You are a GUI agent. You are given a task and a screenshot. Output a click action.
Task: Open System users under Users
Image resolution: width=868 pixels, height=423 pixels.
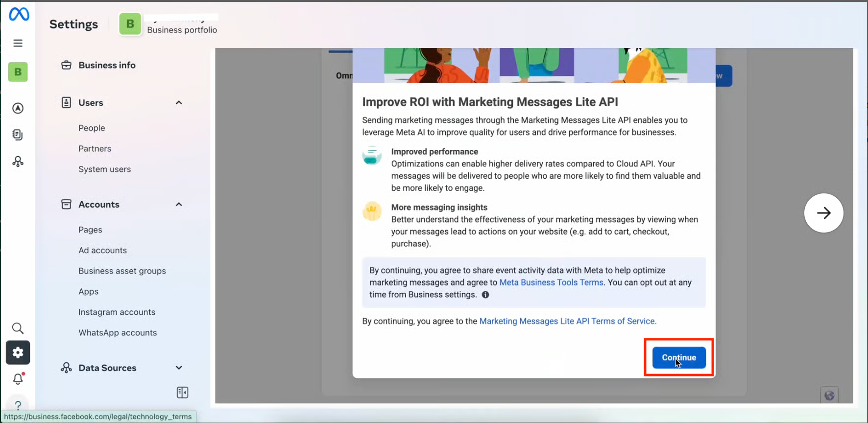(x=104, y=169)
